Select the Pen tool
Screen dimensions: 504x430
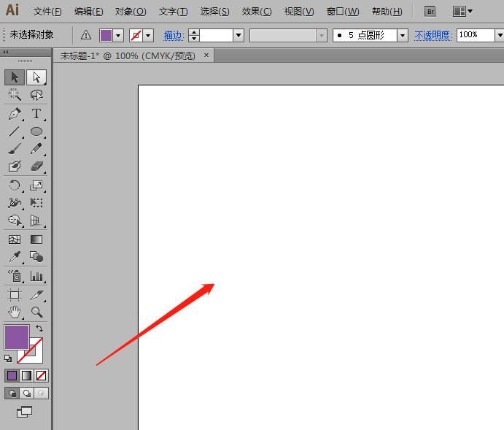point(15,114)
